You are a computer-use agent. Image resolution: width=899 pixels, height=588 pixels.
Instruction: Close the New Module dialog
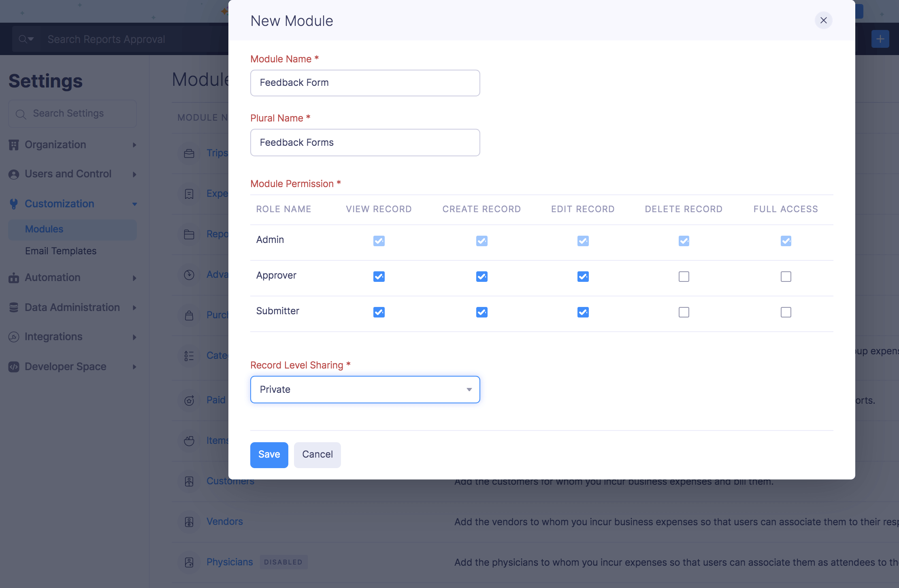click(x=823, y=20)
